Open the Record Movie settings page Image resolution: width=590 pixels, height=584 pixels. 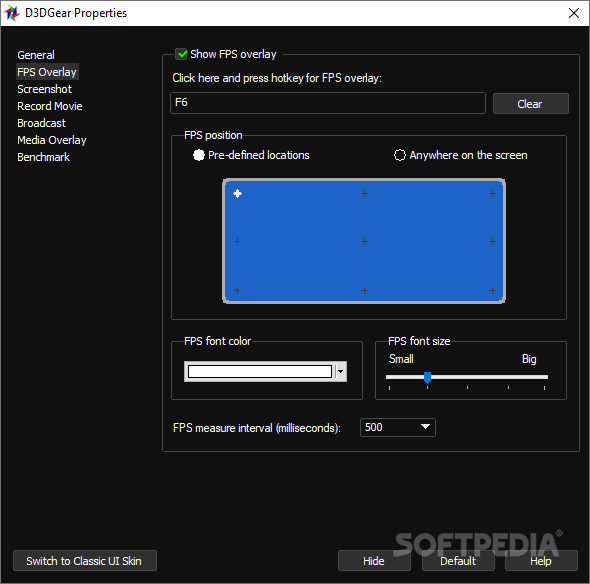[50, 106]
